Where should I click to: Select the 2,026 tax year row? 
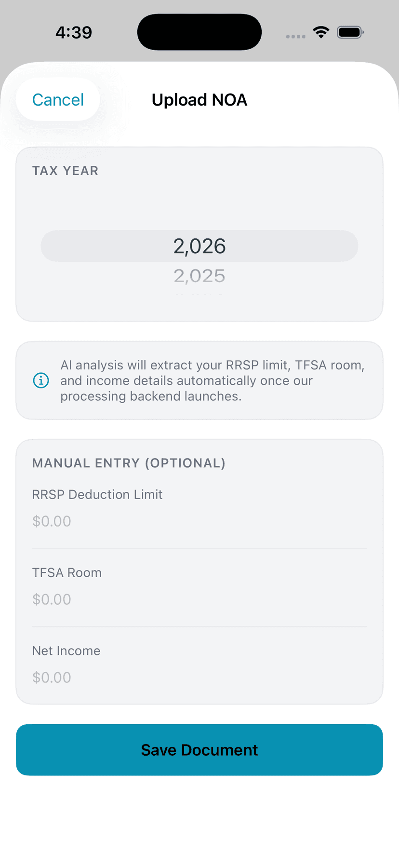pos(199,246)
